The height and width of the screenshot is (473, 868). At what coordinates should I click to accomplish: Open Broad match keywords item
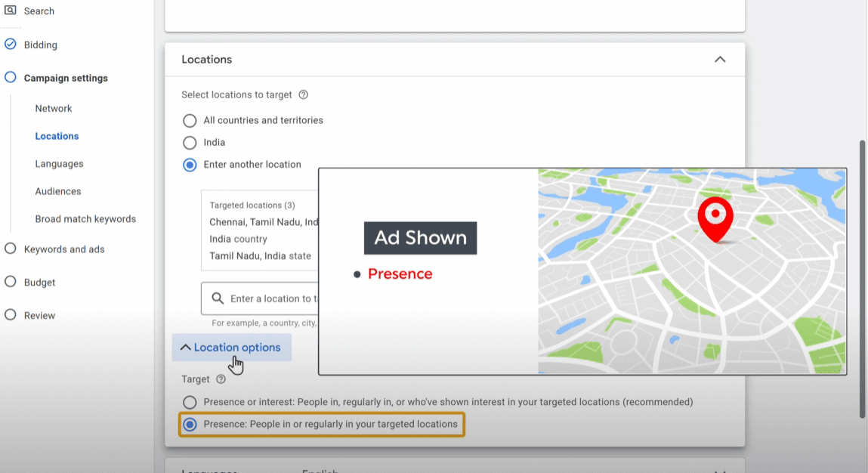click(85, 219)
